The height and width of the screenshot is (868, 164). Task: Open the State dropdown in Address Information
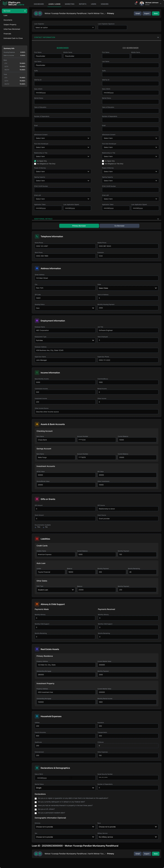click(128, 288)
